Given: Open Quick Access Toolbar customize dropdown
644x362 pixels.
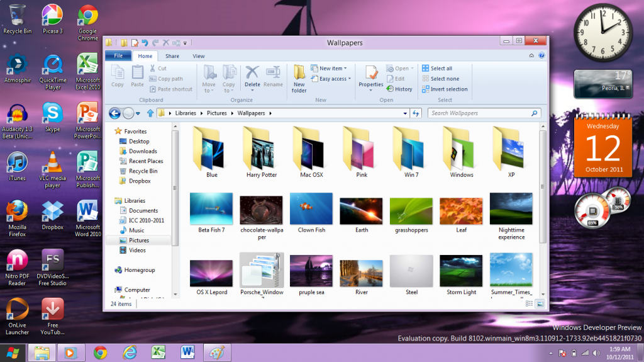Looking at the screenshot, I should (x=186, y=43).
